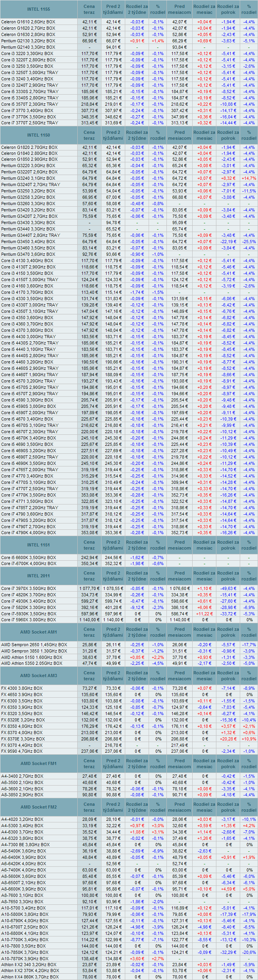Click Pred 2 týždňami header in AMD Socket AM3 section
The image size is (258, 980).
click(x=113, y=676)
